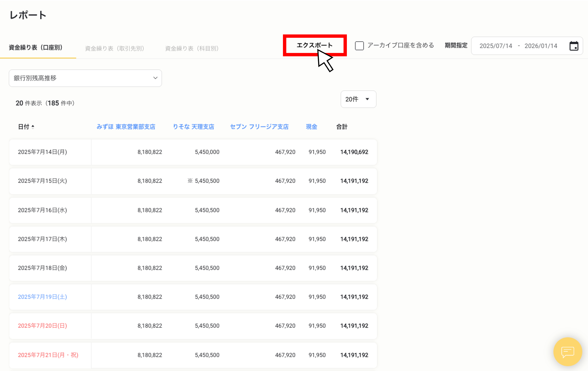
Task: Click the 現金 column link
Action: 311,127
